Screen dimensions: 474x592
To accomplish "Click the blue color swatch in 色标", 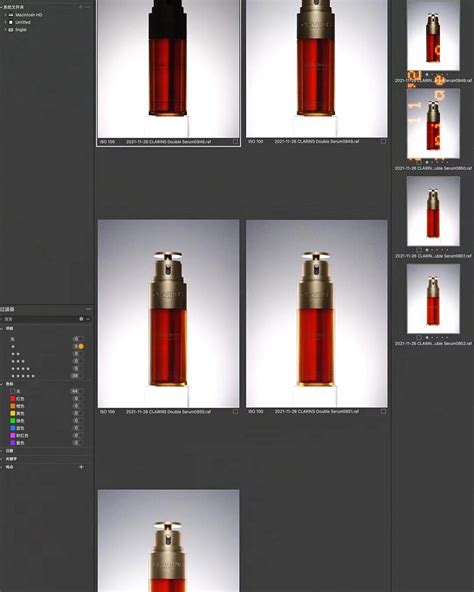I will 12,428.
